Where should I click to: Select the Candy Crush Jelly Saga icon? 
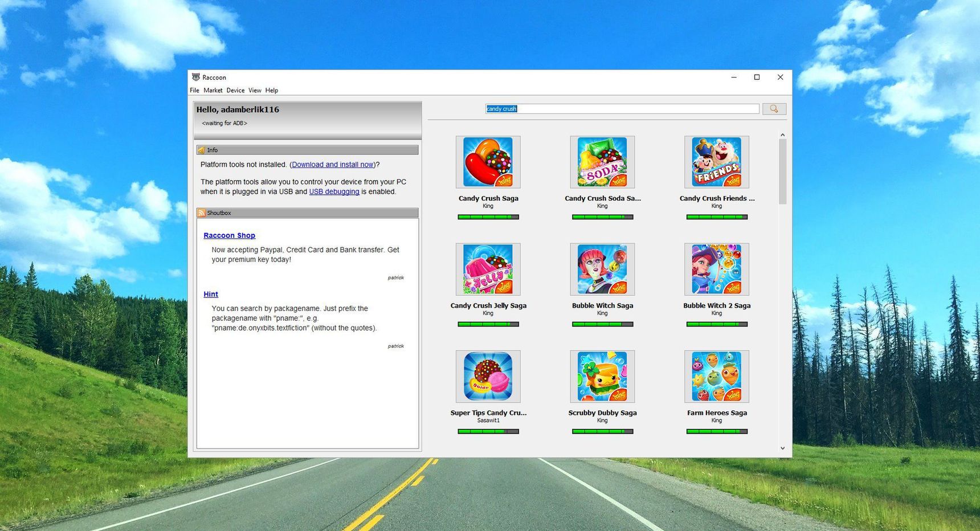488,269
